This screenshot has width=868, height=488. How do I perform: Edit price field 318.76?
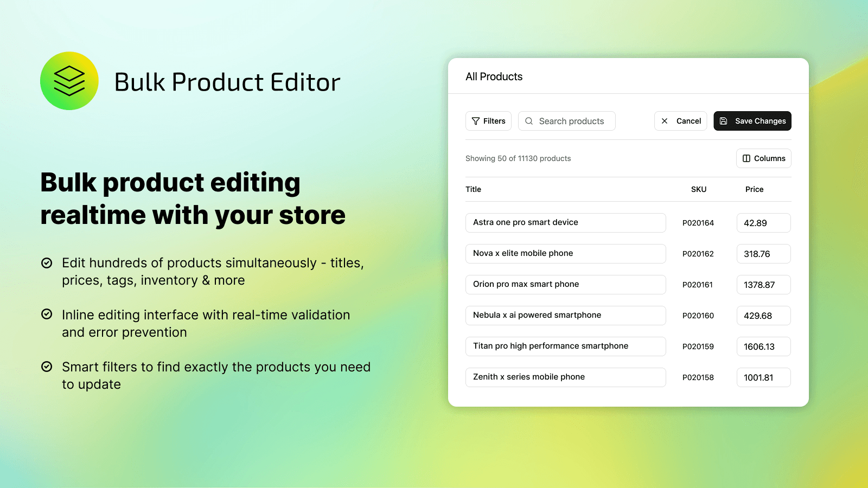764,254
